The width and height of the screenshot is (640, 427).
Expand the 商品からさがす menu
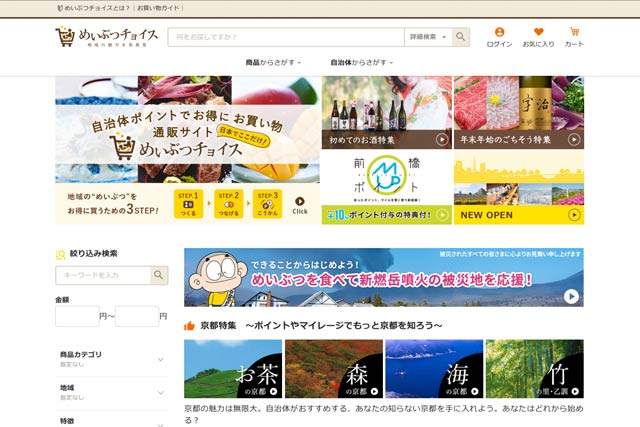[x=273, y=62]
